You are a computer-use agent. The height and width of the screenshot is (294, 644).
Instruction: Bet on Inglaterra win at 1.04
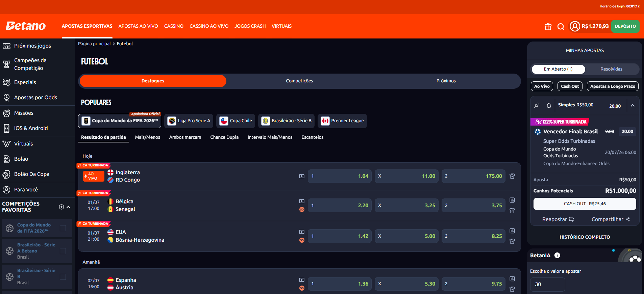pyautogui.click(x=340, y=176)
